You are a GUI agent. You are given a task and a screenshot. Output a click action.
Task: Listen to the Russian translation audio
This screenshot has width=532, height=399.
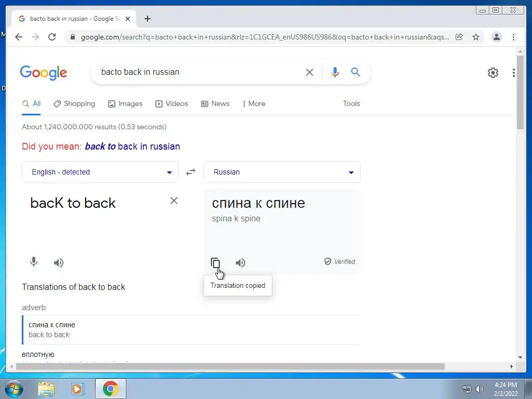[241, 262]
